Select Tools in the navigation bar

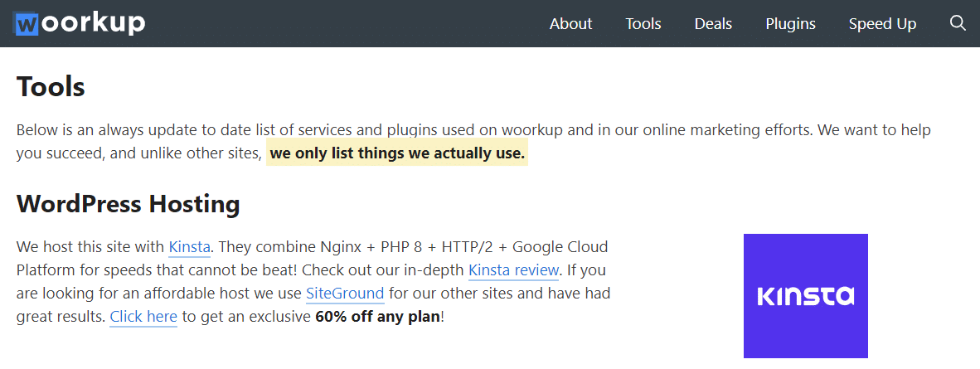coord(643,24)
